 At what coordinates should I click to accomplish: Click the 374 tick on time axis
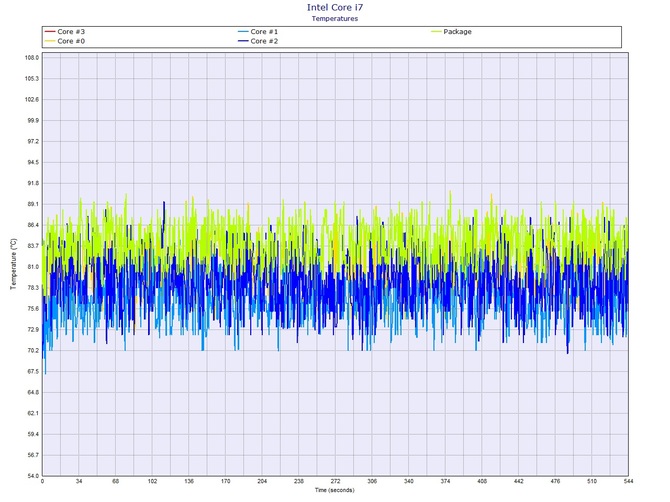coord(445,481)
